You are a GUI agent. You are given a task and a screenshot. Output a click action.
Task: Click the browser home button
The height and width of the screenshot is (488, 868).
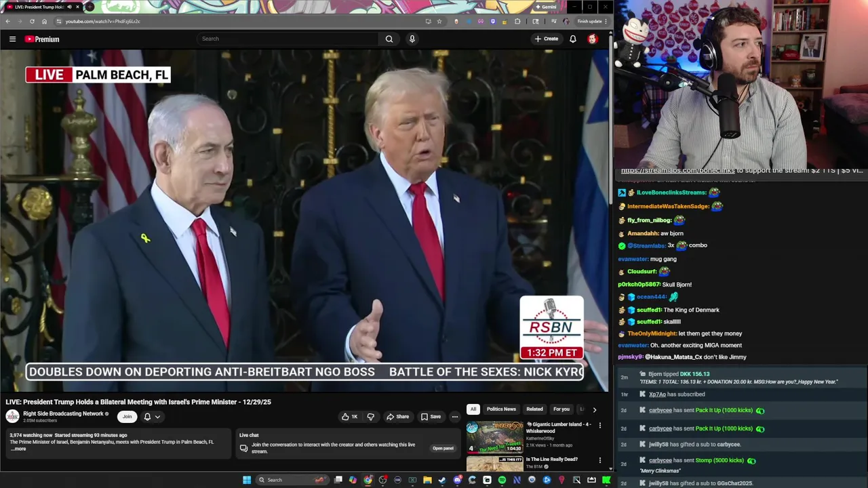coord(44,21)
